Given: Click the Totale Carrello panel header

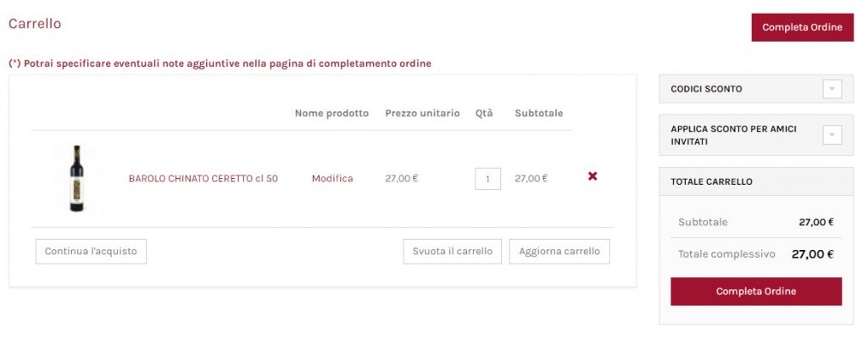Looking at the screenshot, I should (x=755, y=181).
